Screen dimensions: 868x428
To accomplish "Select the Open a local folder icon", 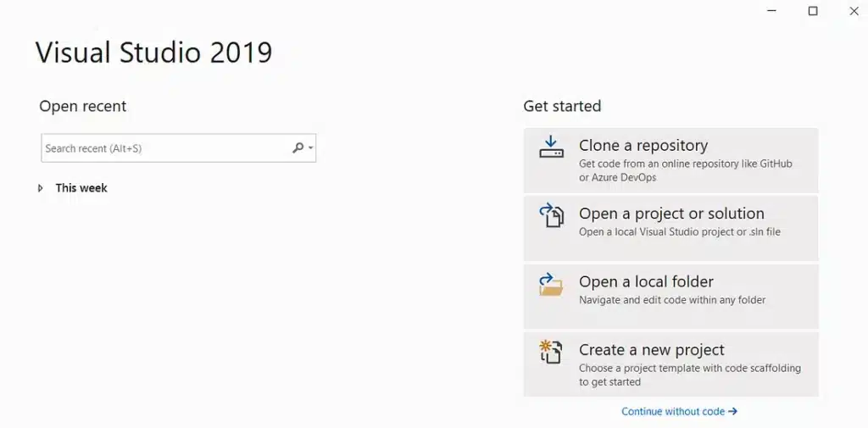I will (x=551, y=284).
